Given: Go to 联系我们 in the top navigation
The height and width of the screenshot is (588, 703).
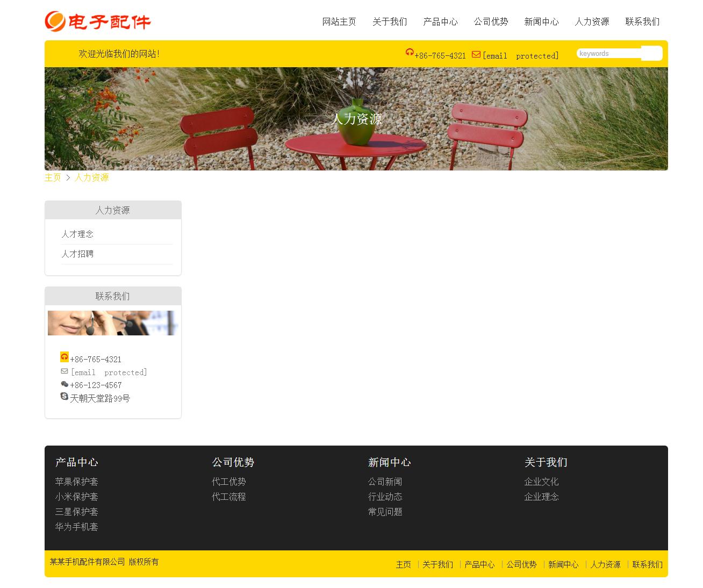Looking at the screenshot, I should click(642, 21).
